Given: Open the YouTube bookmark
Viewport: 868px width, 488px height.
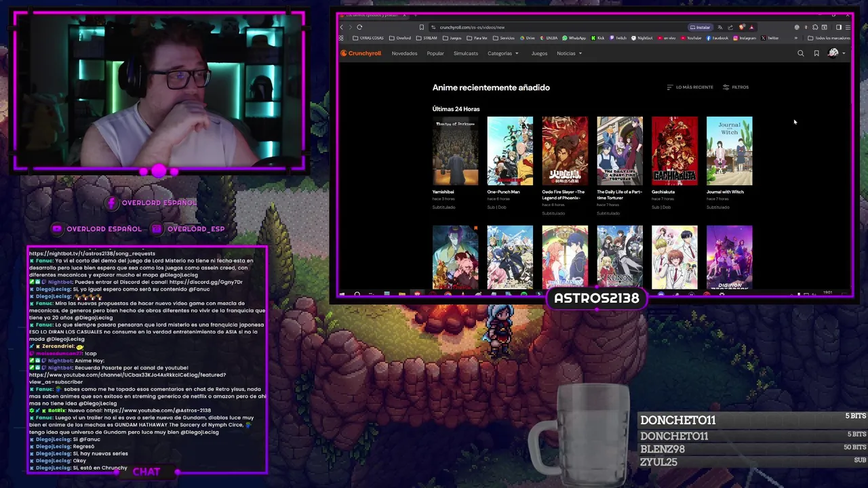Looking at the screenshot, I should [690, 38].
